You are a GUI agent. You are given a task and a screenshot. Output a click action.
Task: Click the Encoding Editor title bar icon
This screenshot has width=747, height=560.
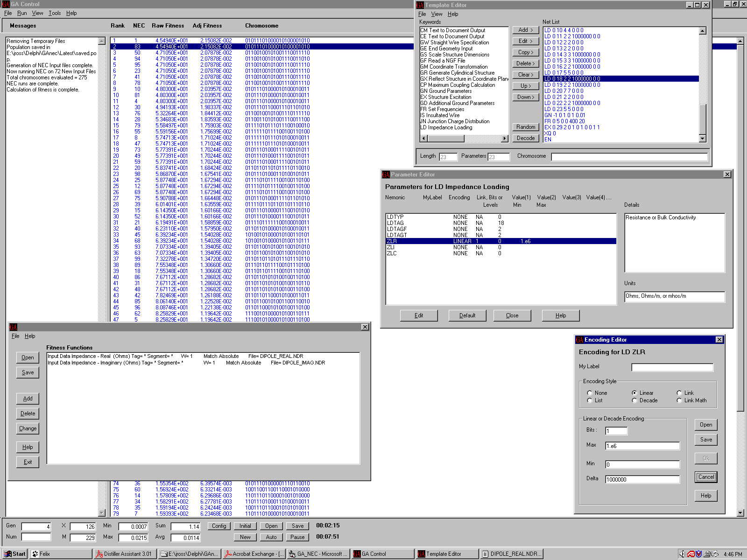tap(579, 340)
